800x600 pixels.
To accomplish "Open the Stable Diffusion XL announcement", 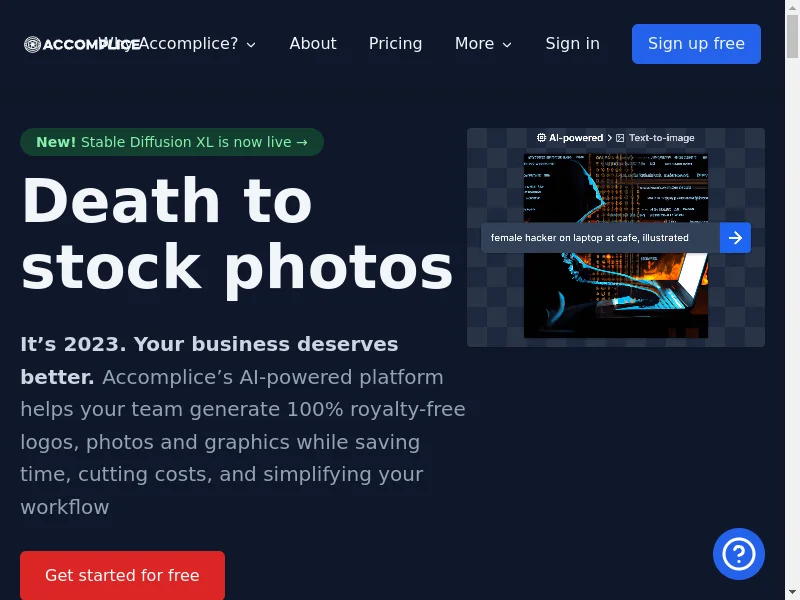I will coord(172,142).
